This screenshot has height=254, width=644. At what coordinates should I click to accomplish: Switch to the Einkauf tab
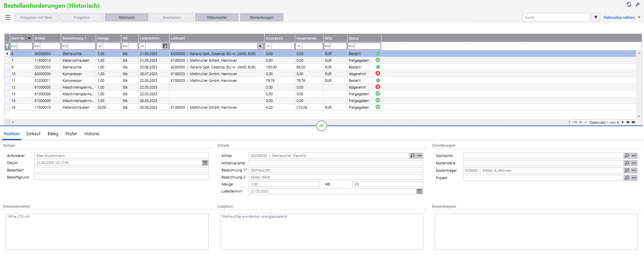(33, 134)
